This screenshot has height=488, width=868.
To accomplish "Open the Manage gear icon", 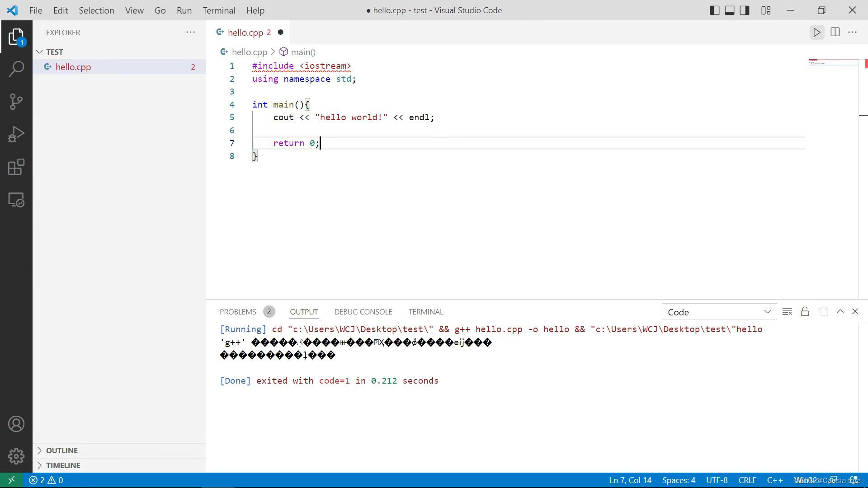I will click(16, 456).
